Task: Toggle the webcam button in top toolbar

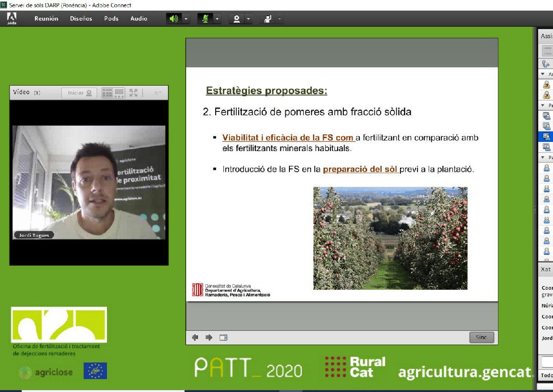Action: (237, 19)
